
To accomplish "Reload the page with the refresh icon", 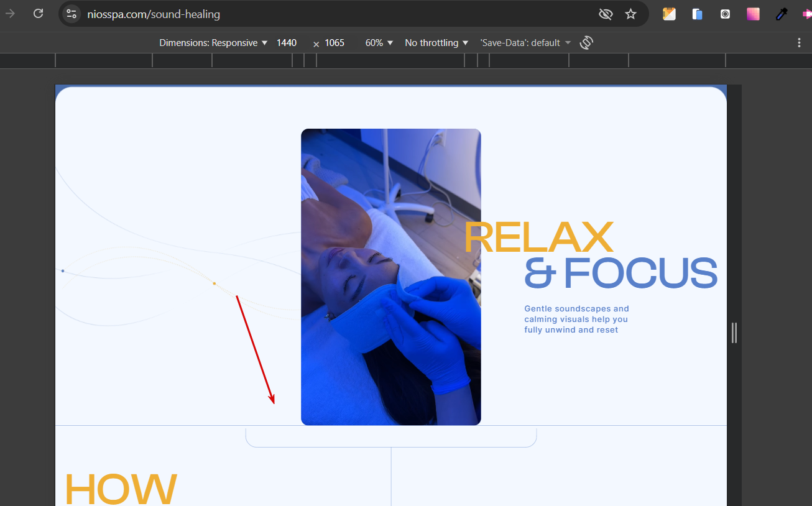I will tap(39, 14).
